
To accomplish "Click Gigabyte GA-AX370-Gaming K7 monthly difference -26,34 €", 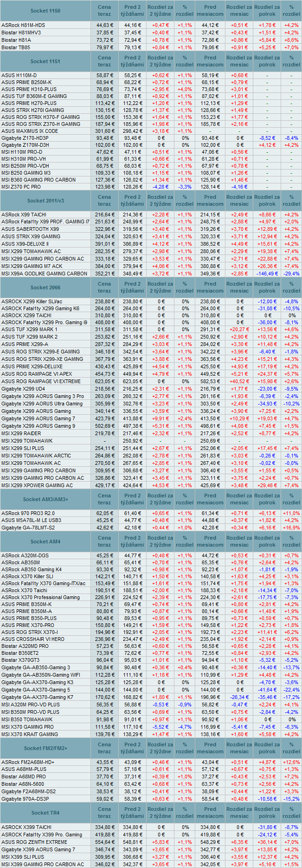I will [239, 697].
